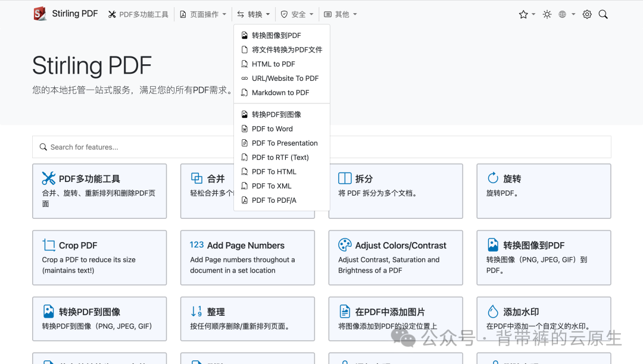Click the icon beside Markdown to PDF

pos(245,93)
